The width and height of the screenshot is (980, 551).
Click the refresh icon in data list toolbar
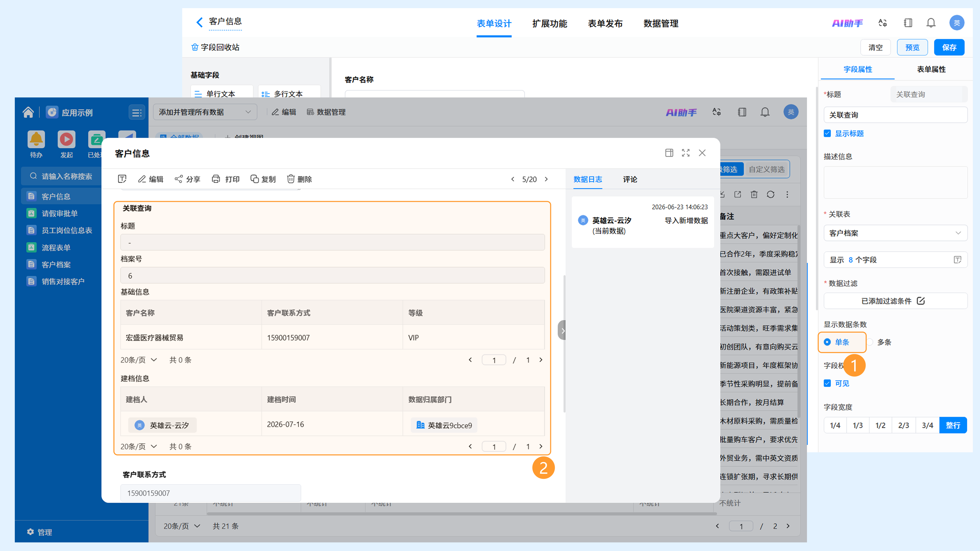pyautogui.click(x=770, y=195)
